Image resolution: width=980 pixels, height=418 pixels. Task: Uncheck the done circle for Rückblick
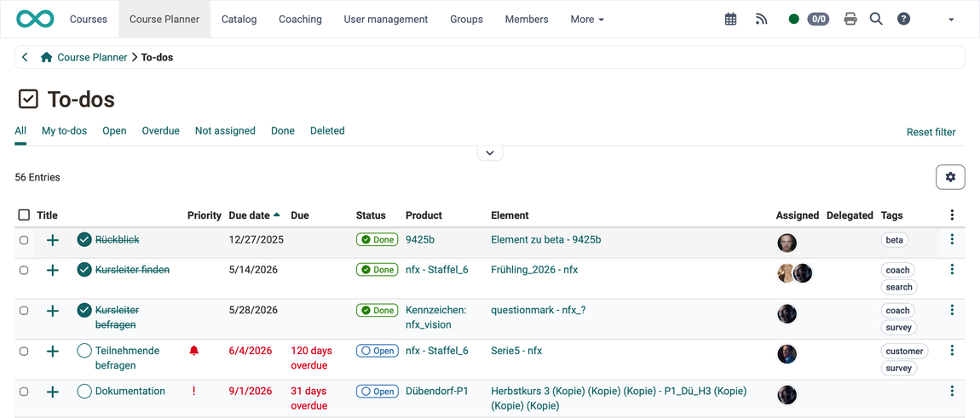(x=84, y=239)
